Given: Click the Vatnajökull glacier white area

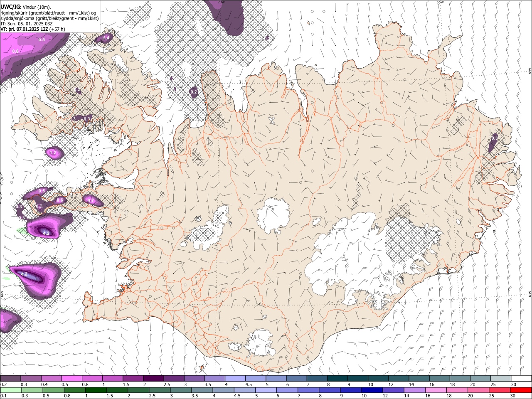Looking at the screenshot, I should point(353,254).
